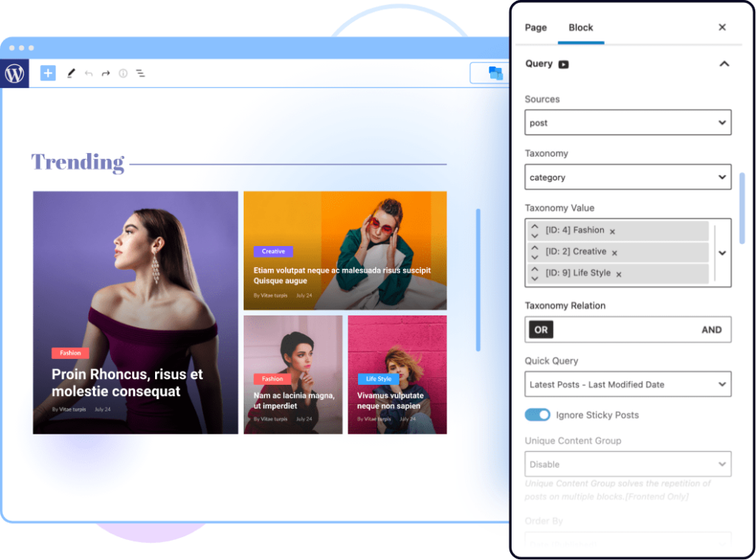Select the Trending heading
The width and height of the screenshot is (756, 560).
click(78, 162)
